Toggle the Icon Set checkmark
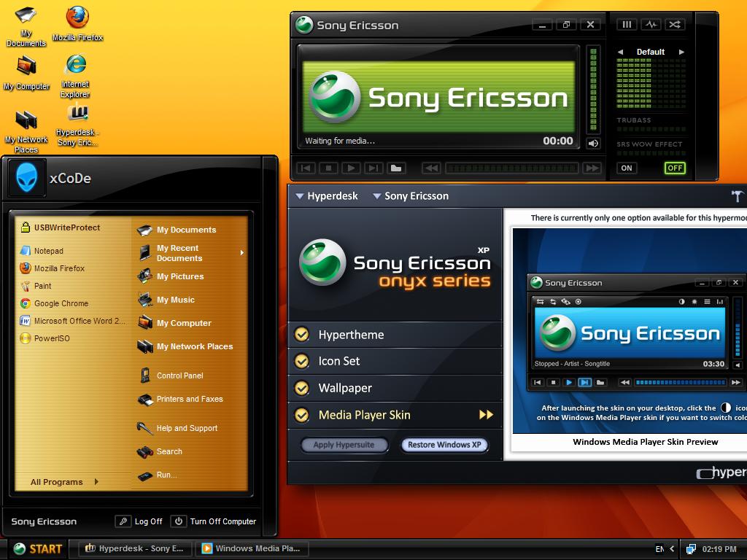This screenshot has width=747, height=560. 301,362
